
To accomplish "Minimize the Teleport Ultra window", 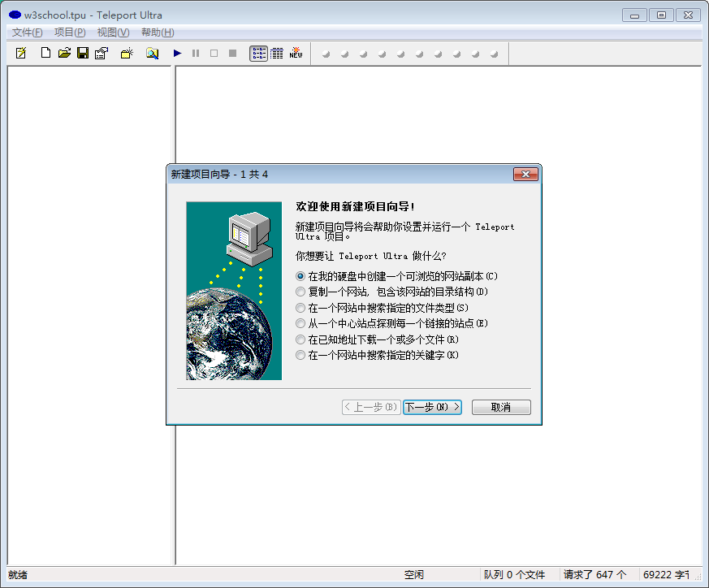I will click(634, 15).
